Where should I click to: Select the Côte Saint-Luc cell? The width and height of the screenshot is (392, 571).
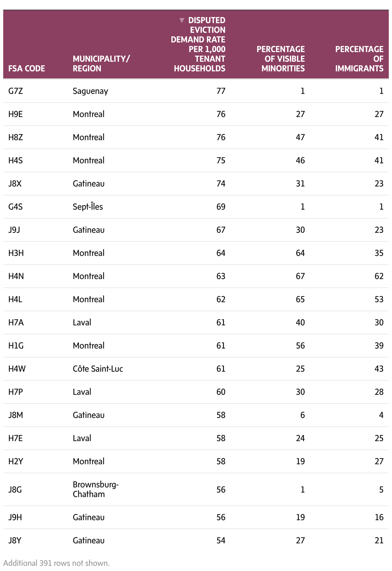point(98,369)
